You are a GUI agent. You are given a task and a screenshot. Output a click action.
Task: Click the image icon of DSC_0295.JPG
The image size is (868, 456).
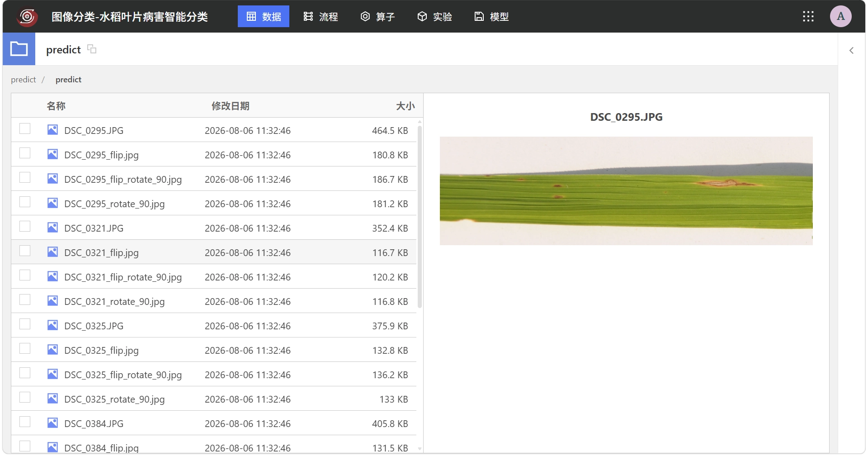click(52, 130)
